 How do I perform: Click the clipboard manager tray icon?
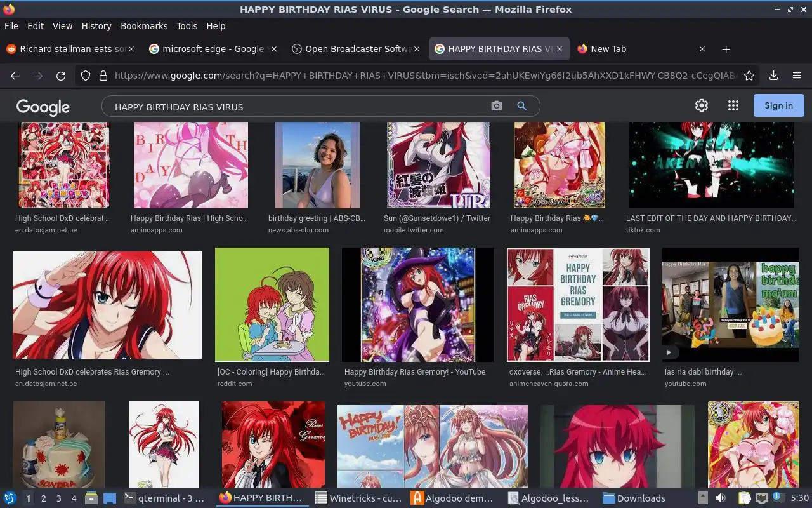pyautogui.click(x=745, y=498)
